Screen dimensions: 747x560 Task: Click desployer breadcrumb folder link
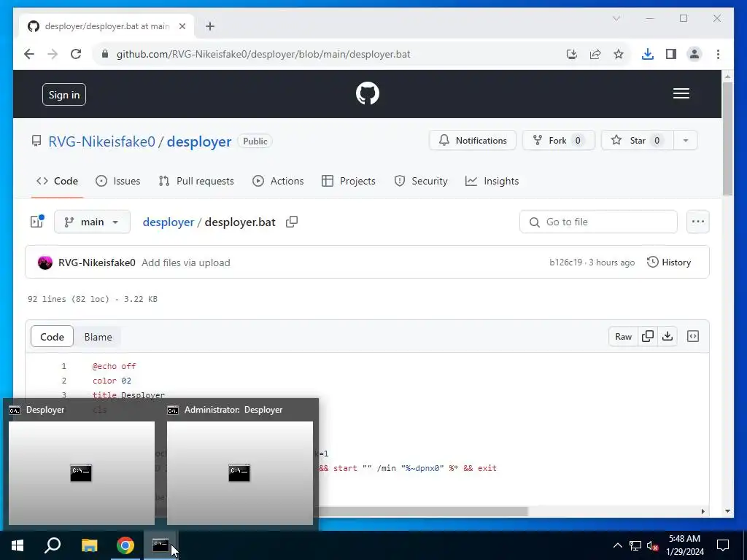coord(169,222)
